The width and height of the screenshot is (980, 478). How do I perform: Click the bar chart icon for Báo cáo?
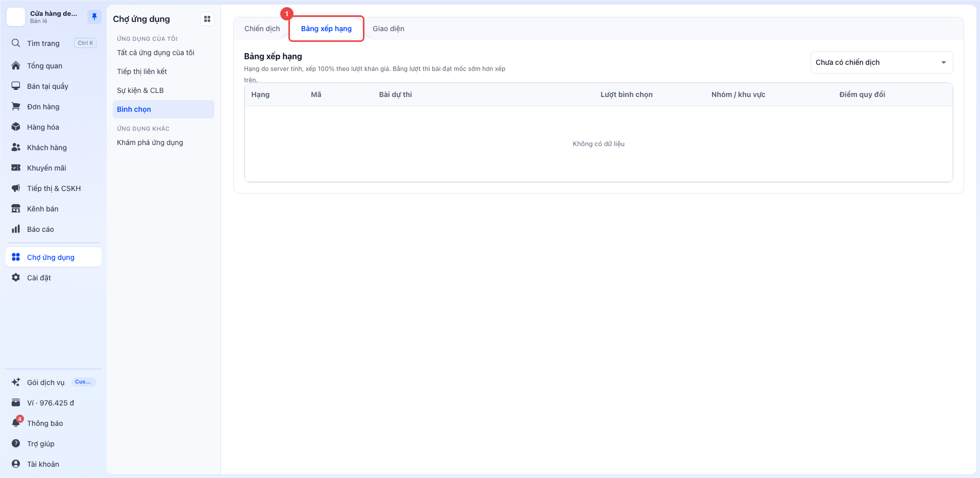tap(16, 229)
